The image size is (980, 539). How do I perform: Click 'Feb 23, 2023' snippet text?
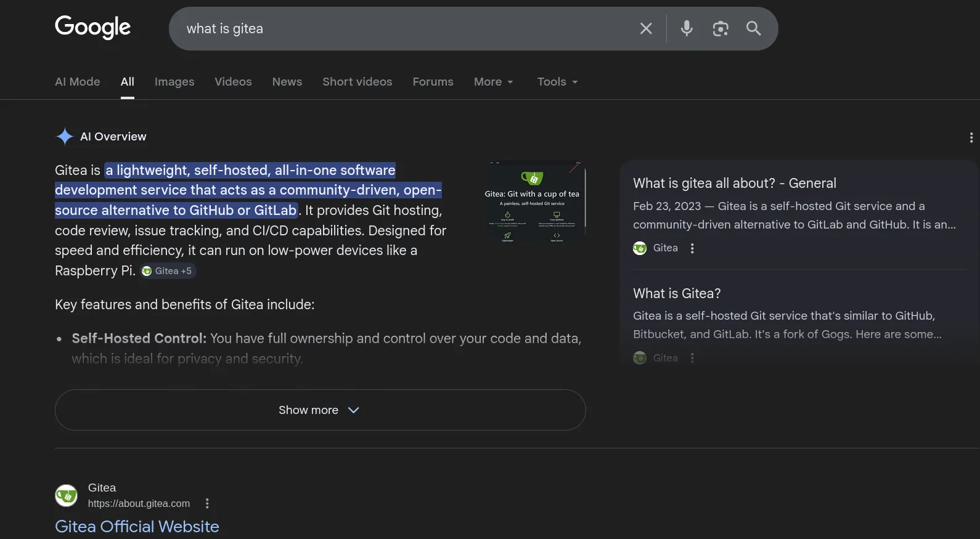coord(667,206)
